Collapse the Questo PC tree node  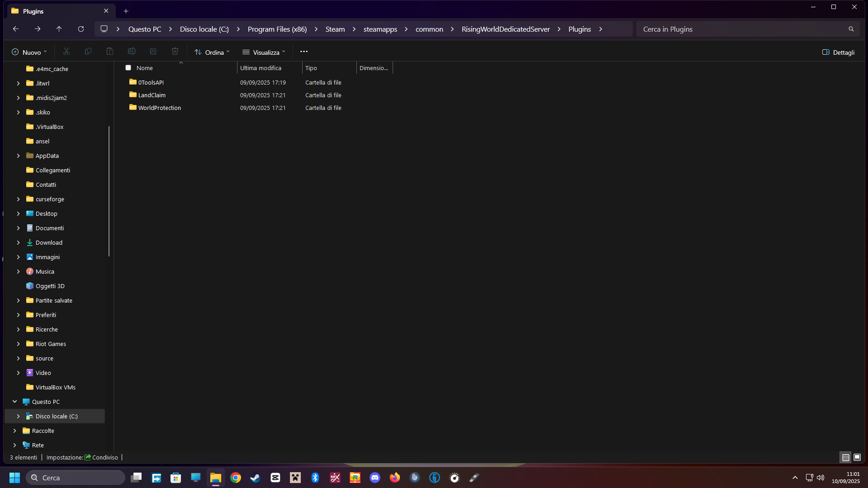click(14, 402)
